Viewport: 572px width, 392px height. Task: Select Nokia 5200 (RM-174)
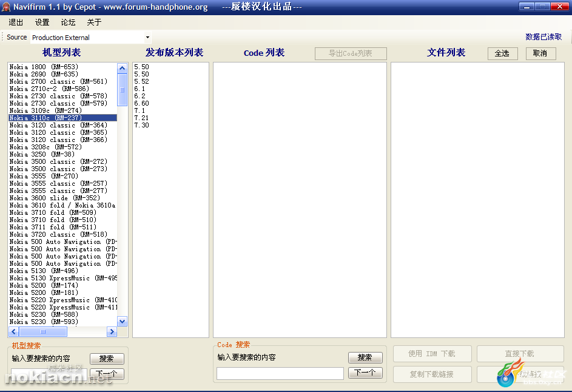click(x=62, y=285)
